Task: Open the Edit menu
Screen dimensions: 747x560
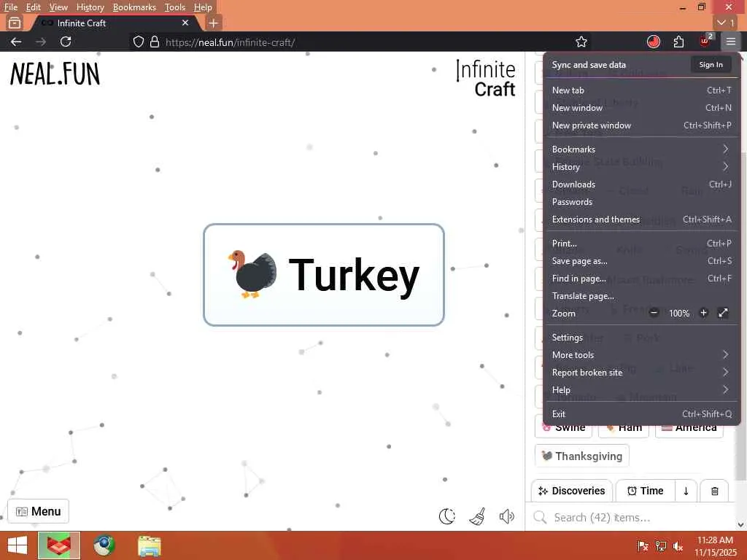Action: 33,7
